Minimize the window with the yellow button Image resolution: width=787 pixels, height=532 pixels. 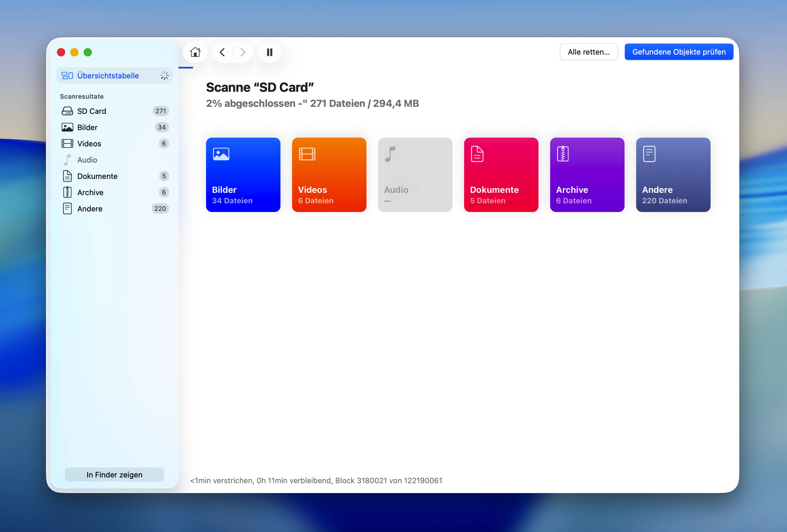click(x=74, y=52)
